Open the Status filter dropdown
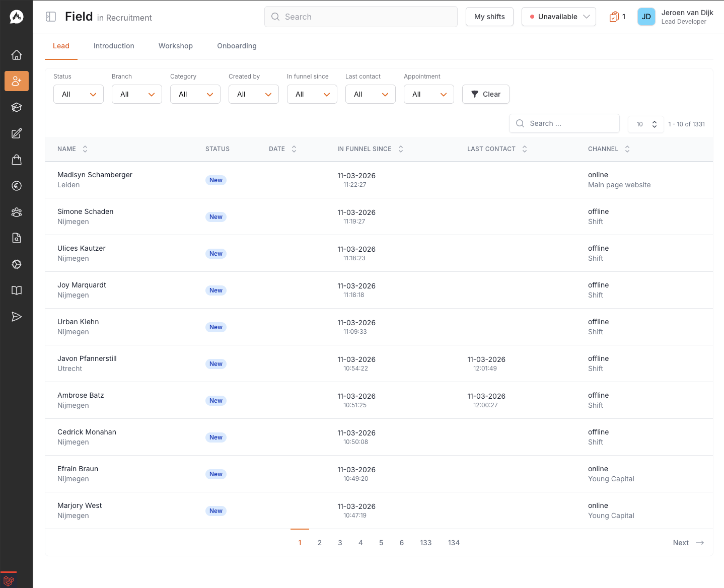 click(x=79, y=94)
